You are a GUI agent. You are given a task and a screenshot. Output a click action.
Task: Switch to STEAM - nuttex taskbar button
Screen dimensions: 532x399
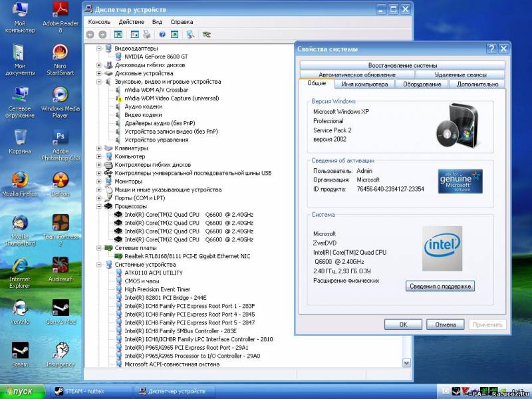pyautogui.click(x=91, y=391)
